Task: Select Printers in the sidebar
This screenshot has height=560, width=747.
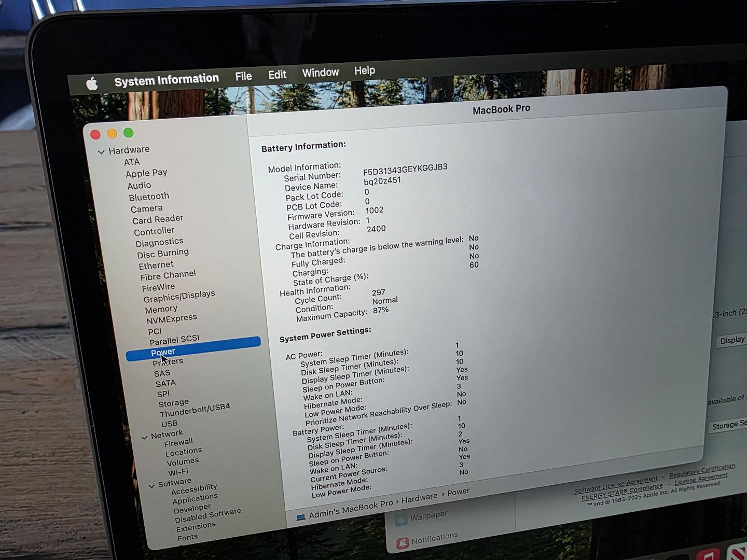Action: tap(168, 362)
